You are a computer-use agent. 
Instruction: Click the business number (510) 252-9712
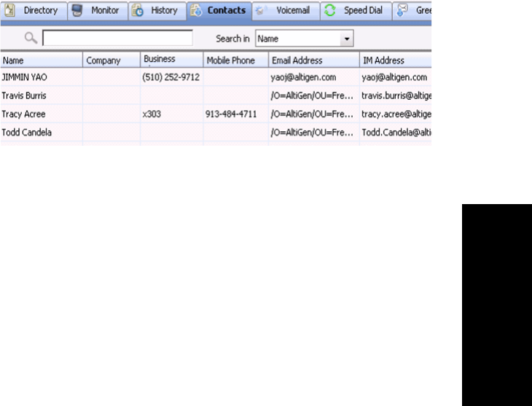171,77
